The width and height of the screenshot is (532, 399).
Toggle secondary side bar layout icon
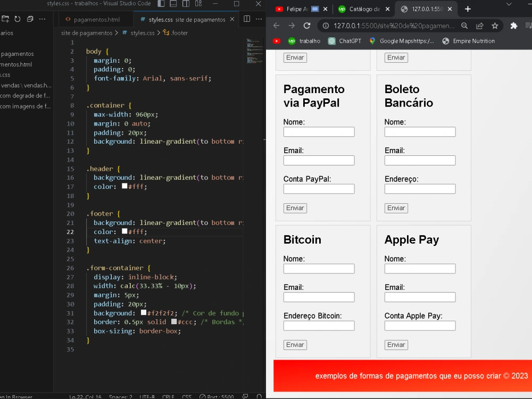click(x=186, y=4)
